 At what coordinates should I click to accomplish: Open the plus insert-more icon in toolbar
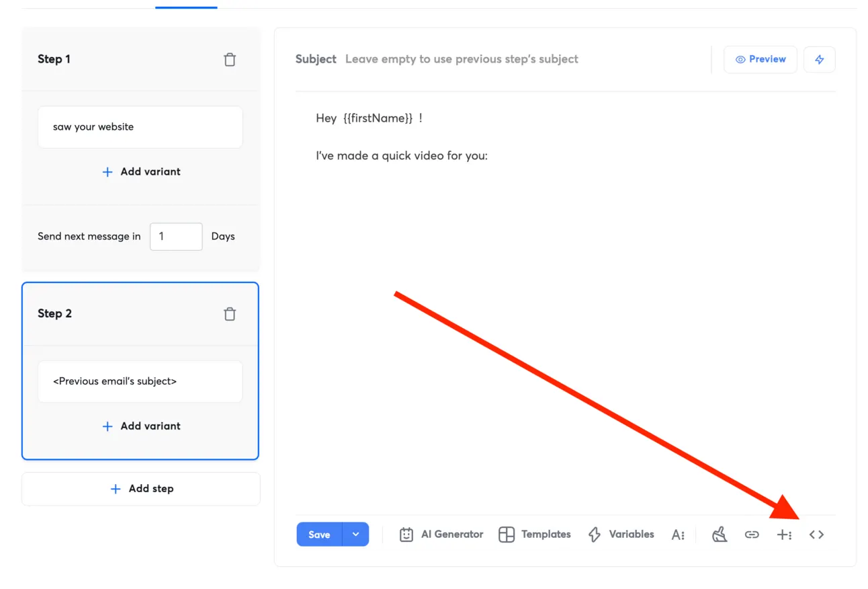(x=784, y=535)
